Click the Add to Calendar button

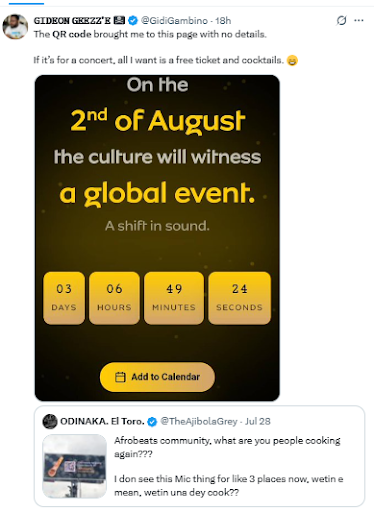point(157,377)
